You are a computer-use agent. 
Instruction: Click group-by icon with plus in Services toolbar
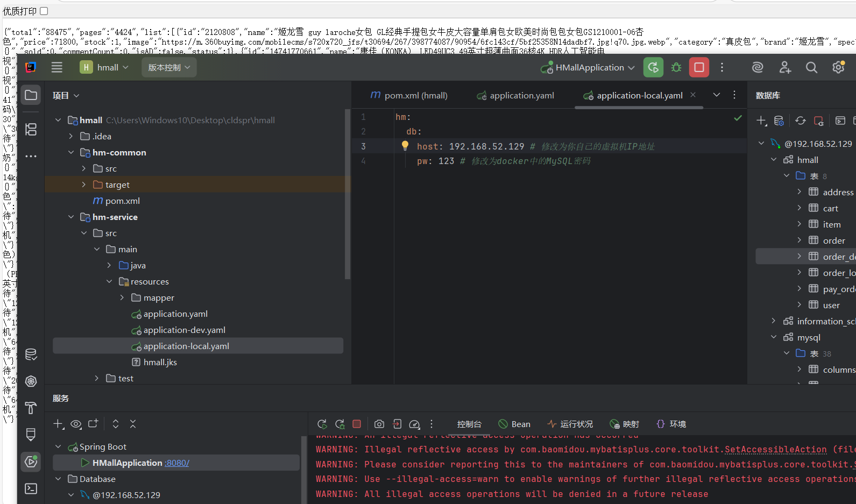point(93,424)
